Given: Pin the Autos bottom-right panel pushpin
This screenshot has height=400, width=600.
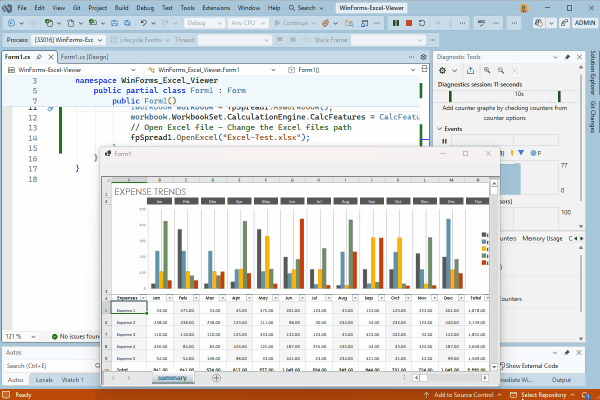Looking at the screenshot, I should 567,353.
